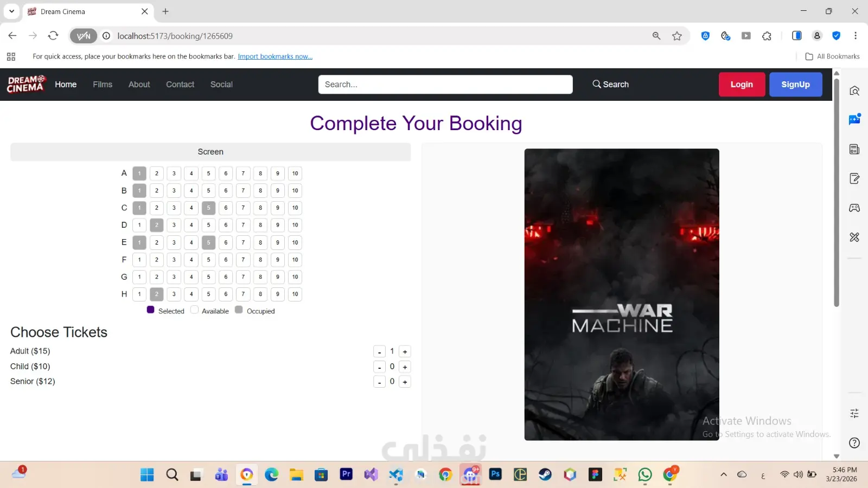Click the VPN badge in address bar
The height and width of the screenshot is (488, 868).
point(84,36)
